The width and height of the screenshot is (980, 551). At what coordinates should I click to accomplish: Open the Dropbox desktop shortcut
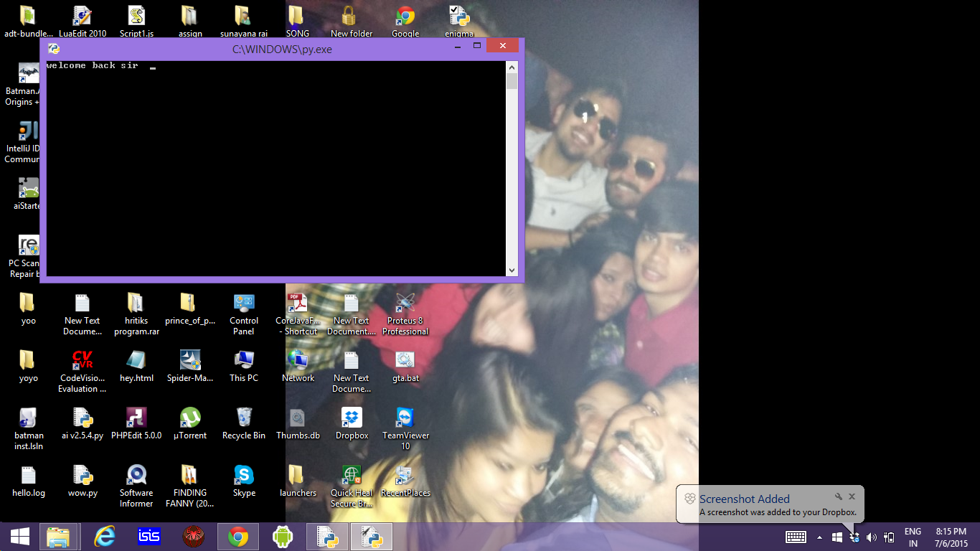click(x=352, y=423)
